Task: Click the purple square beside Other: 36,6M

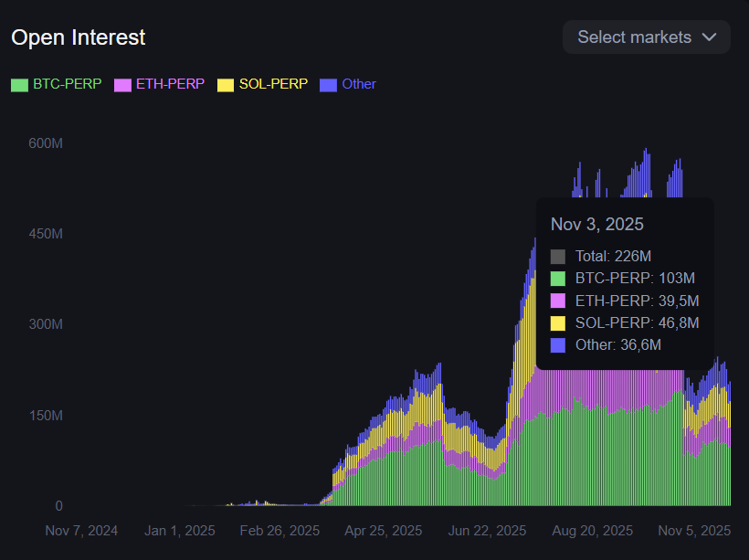Action: pyautogui.click(x=559, y=344)
